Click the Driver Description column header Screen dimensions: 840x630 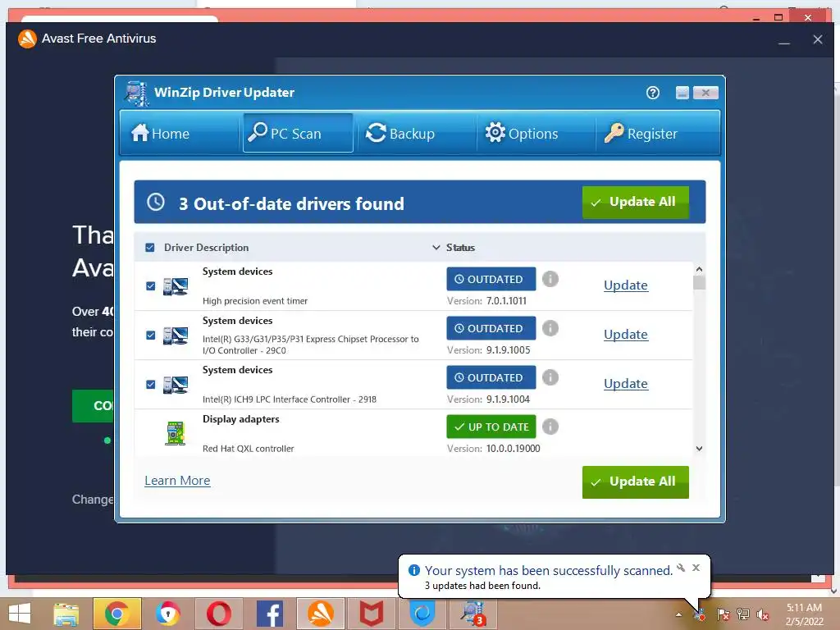(206, 248)
